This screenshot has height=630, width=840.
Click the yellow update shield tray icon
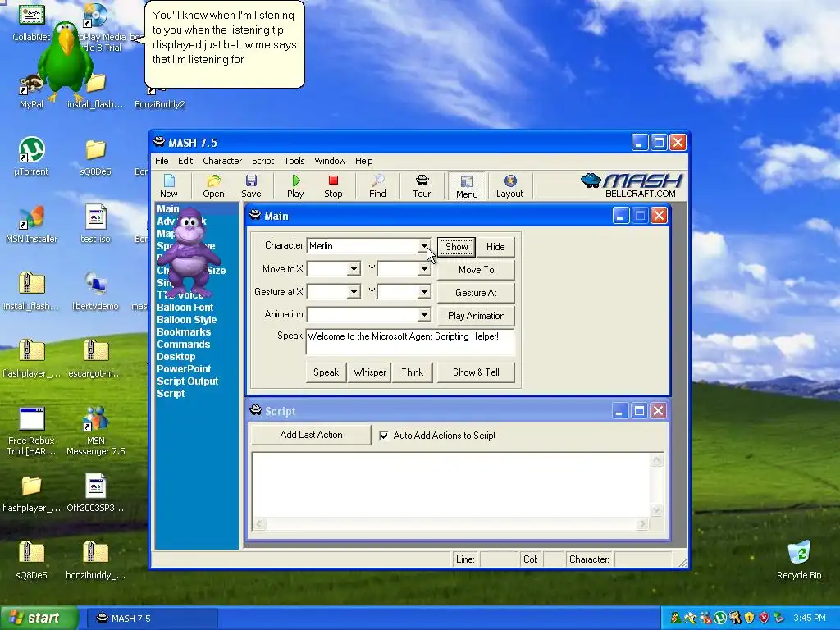(749, 619)
